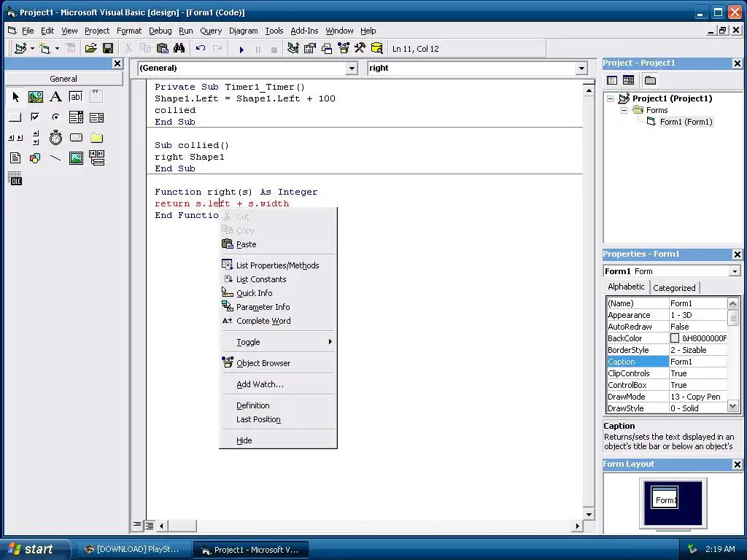Switch to the Alphabetic properties tab
747x560 pixels.
pos(626,287)
